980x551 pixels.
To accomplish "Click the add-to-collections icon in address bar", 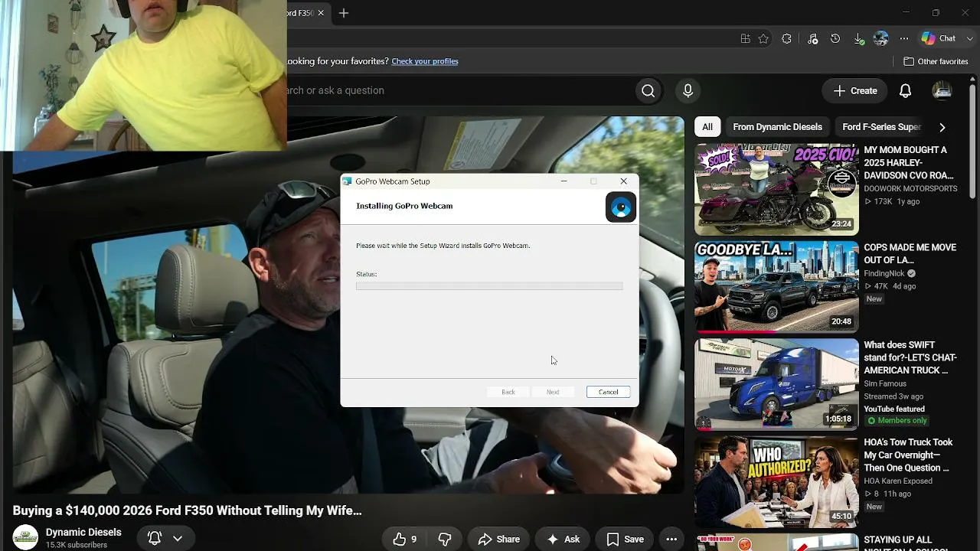I will 745,38.
